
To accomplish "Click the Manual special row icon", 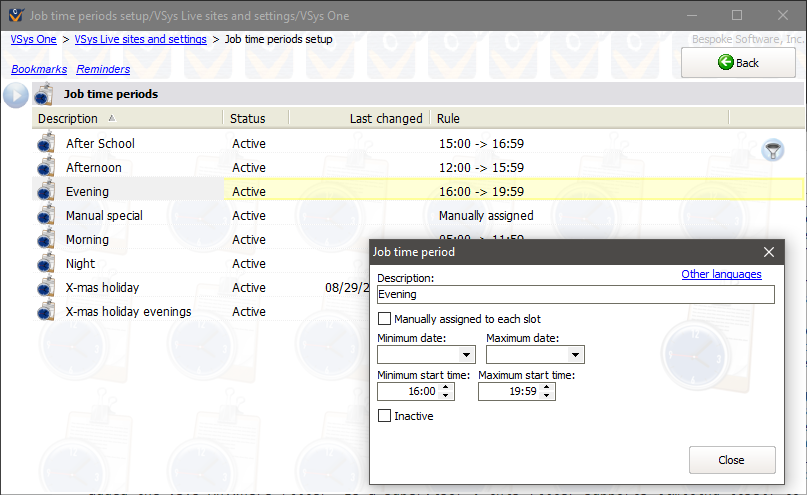I will pyautogui.click(x=46, y=215).
